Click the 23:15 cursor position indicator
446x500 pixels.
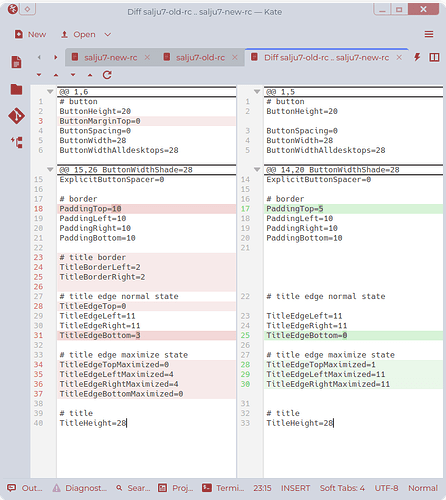point(262,488)
